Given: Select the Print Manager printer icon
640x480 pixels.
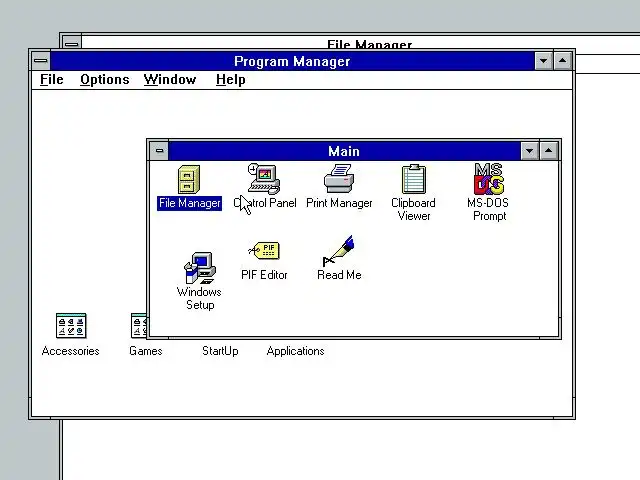Looking at the screenshot, I should point(339,178).
